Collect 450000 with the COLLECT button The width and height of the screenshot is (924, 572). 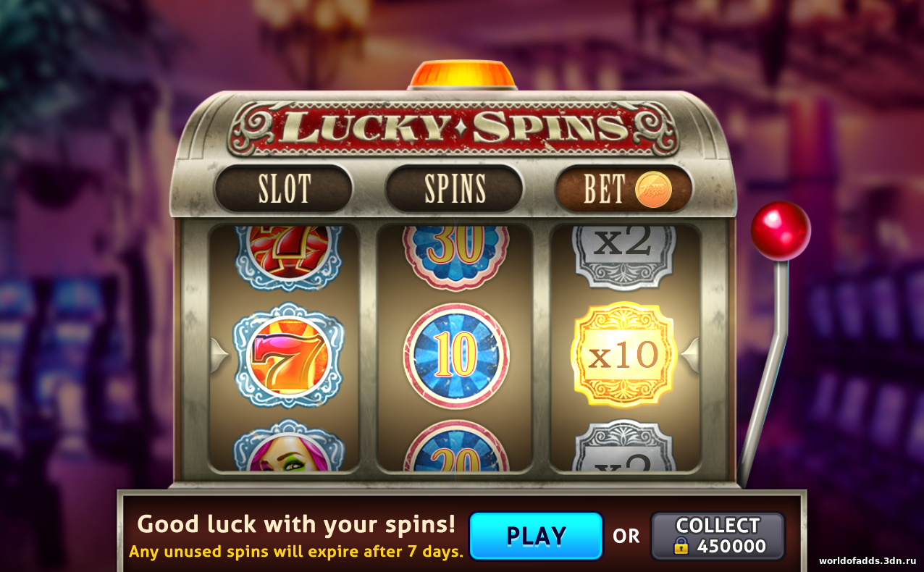click(718, 536)
